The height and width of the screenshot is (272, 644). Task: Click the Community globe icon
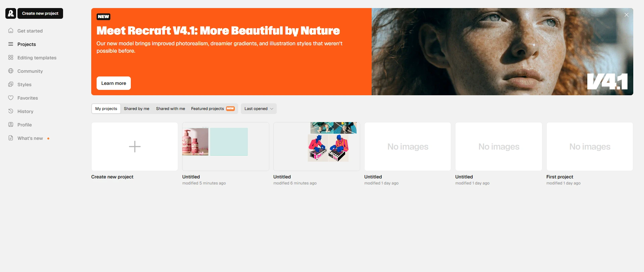point(11,71)
